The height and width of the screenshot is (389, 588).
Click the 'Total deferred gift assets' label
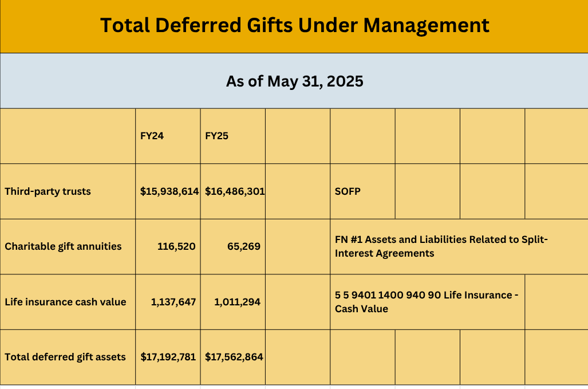coord(65,357)
